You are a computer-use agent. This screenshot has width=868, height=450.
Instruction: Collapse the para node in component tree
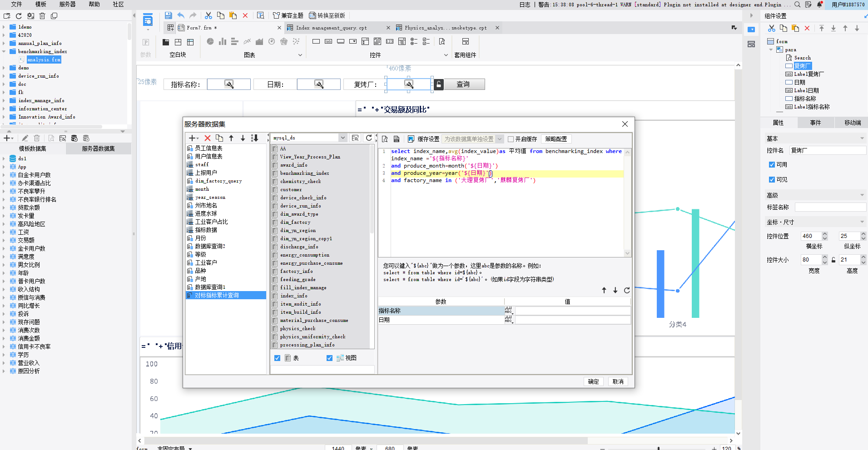point(771,49)
